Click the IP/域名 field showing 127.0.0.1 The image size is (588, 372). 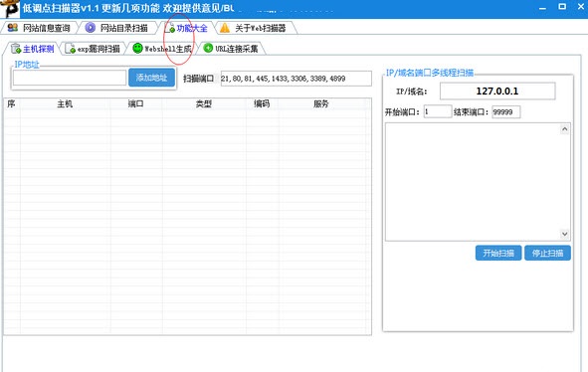point(497,92)
